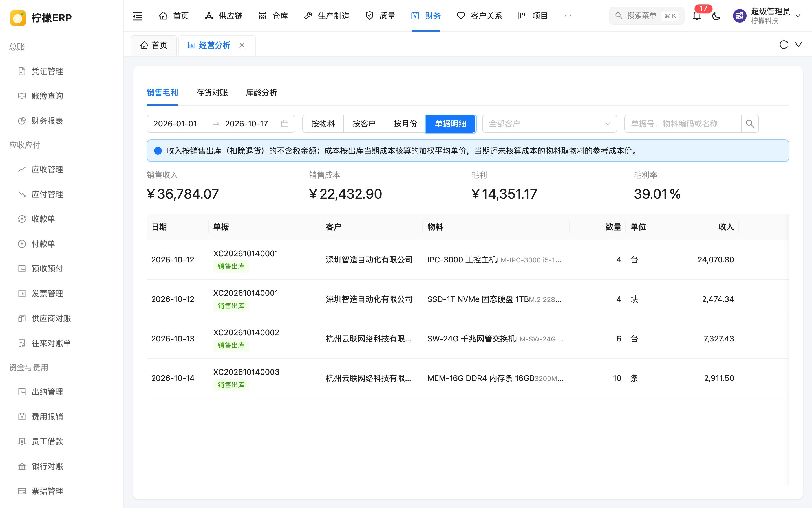Go to the 首页 page tab
Image resolution: width=812 pixels, height=508 pixels.
154,45
